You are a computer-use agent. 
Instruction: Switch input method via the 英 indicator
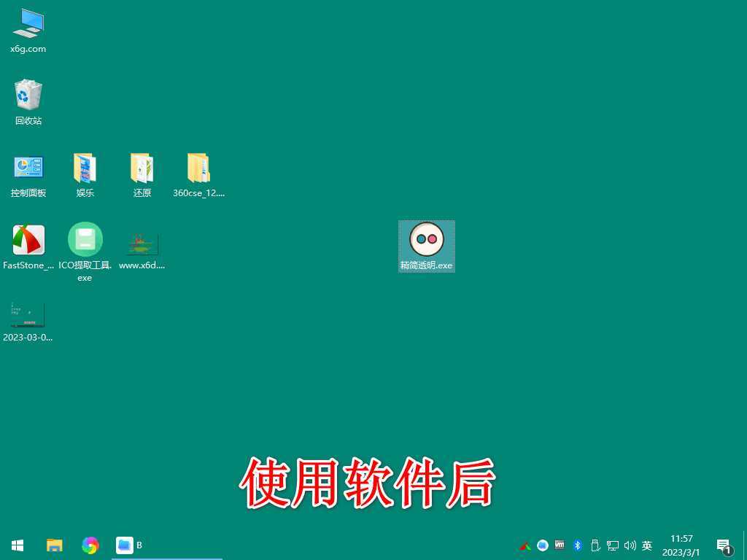click(646, 545)
